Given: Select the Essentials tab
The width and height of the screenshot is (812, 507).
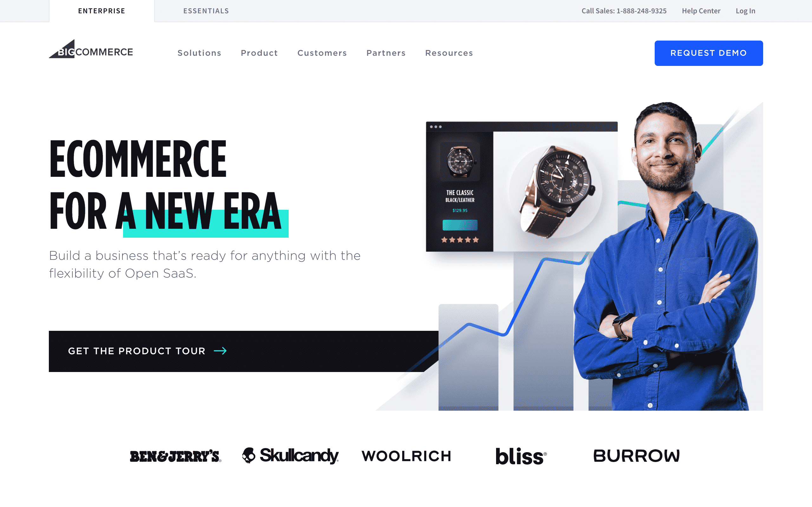Looking at the screenshot, I should click(x=206, y=10).
